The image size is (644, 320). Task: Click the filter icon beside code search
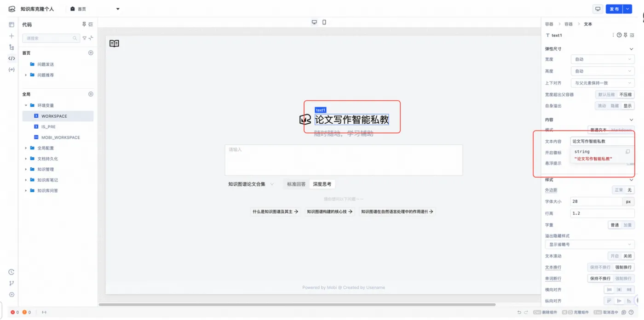85,38
